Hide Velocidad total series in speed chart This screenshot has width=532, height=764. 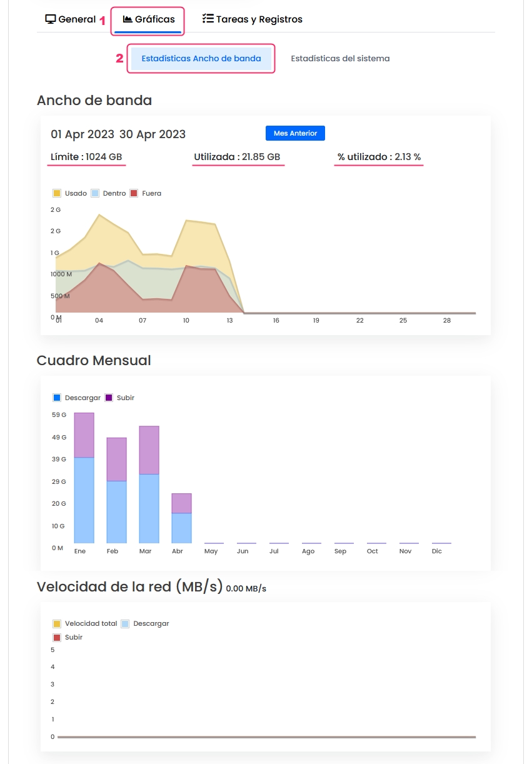84,623
